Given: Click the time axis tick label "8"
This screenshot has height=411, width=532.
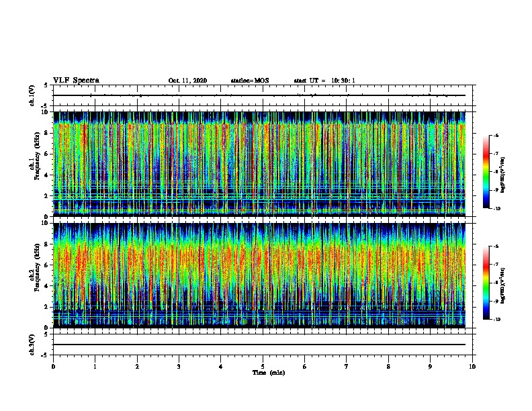Looking at the screenshot, I should point(388,367).
